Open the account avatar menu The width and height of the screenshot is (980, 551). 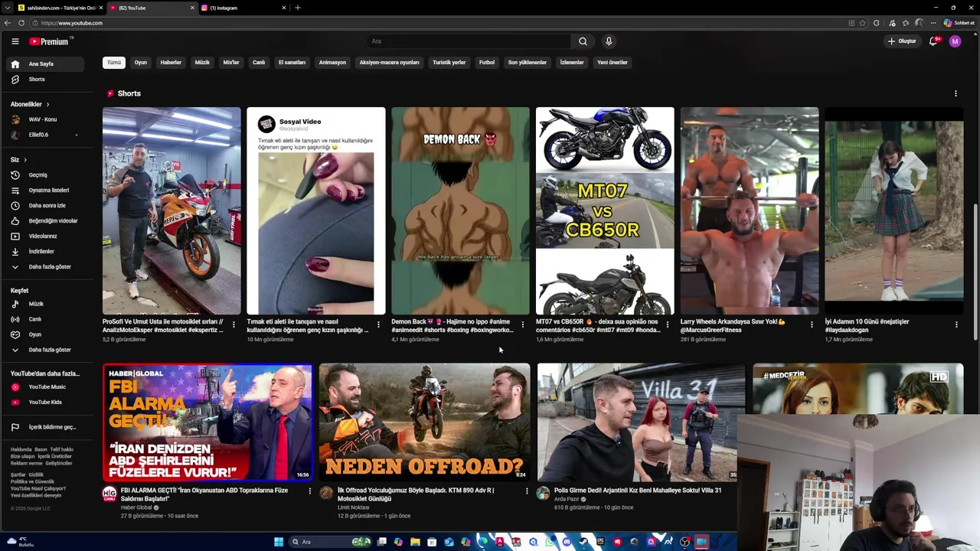955,41
